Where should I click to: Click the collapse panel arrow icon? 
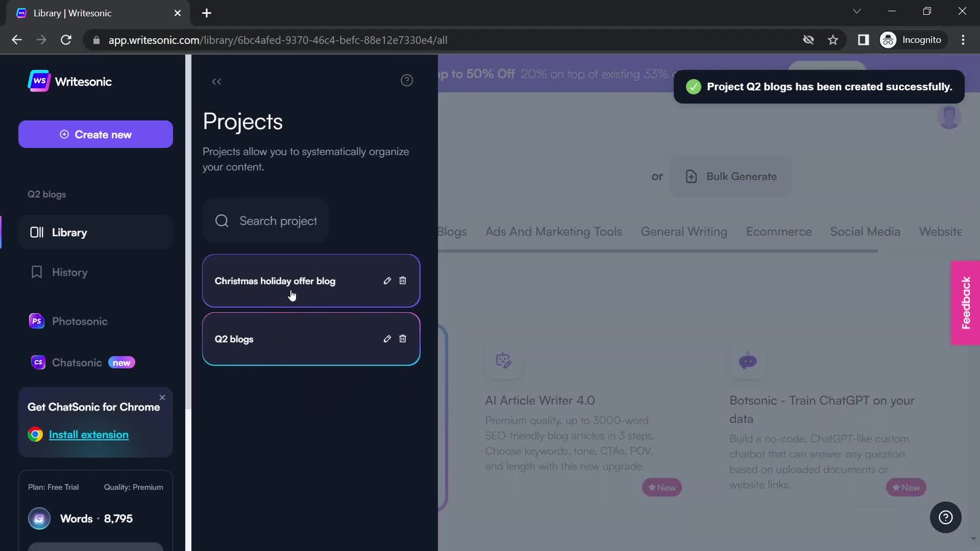(217, 82)
